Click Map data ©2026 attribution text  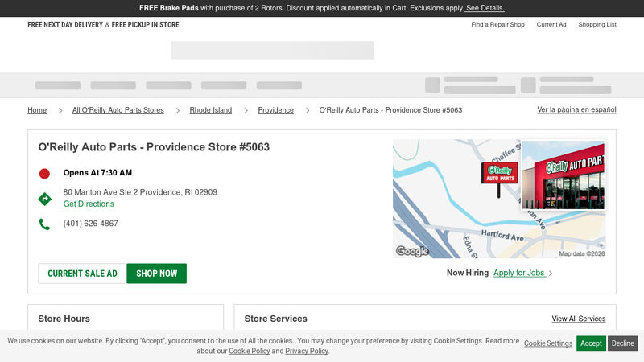(x=581, y=253)
